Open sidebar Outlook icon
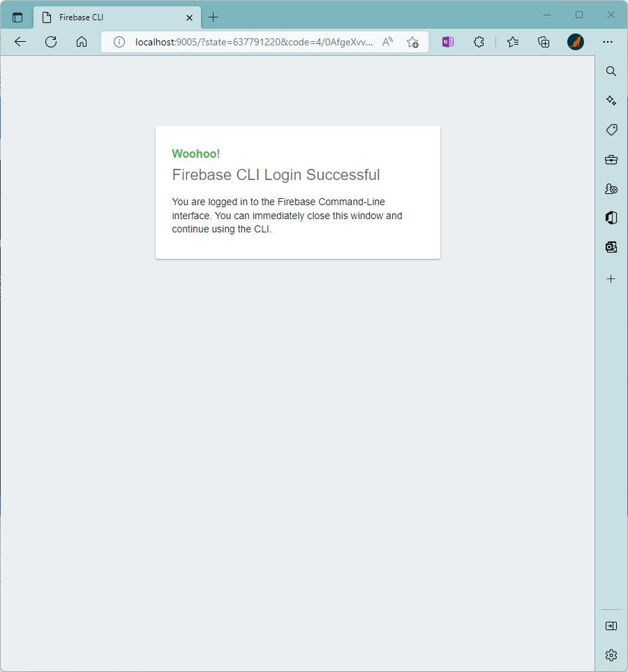Image resolution: width=628 pixels, height=672 pixels. tap(611, 247)
